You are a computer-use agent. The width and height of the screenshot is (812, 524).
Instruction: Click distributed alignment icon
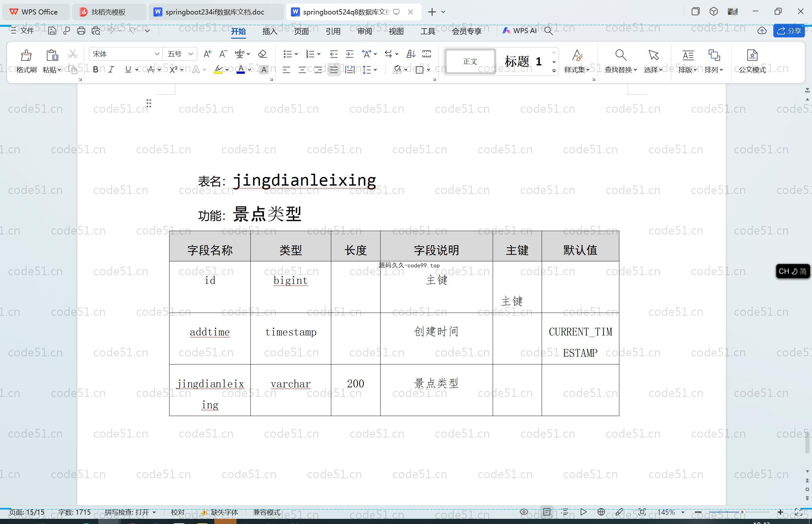[x=350, y=70]
